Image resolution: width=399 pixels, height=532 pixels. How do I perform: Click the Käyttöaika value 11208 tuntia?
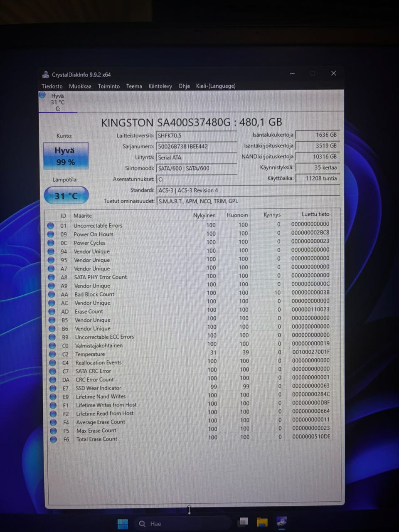[x=318, y=178]
